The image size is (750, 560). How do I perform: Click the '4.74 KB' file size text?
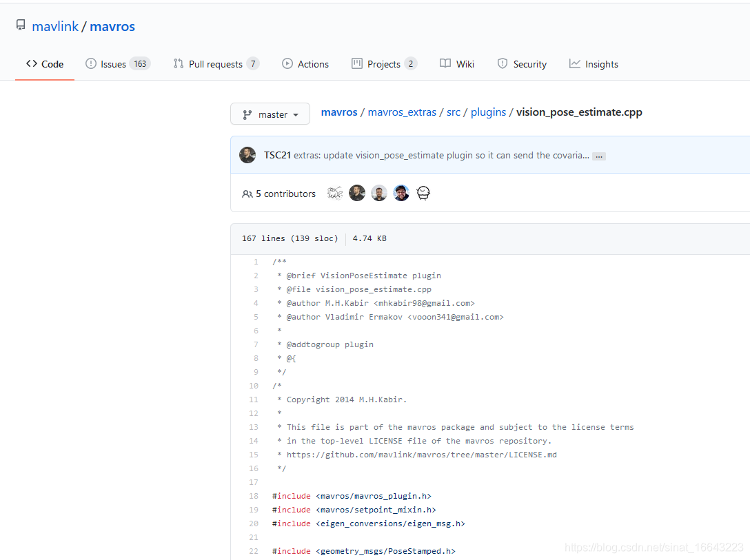(x=369, y=238)
